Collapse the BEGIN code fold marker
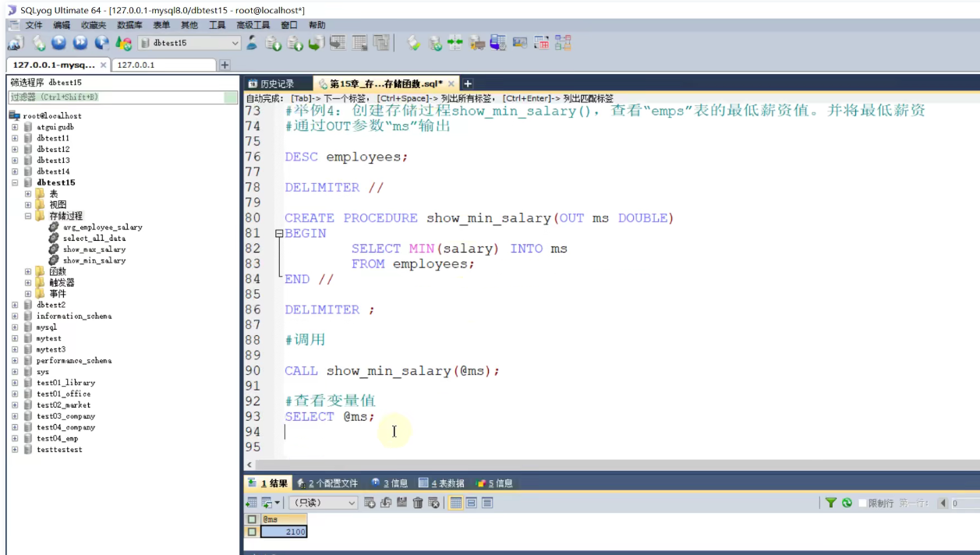This screenshot has height=555, width=980. (x=279, y=233)
